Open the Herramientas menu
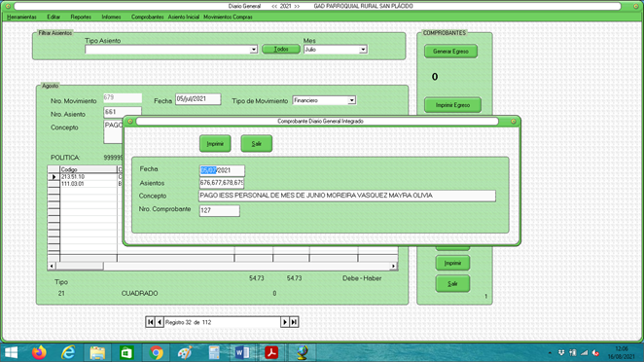 pos(21,17)
